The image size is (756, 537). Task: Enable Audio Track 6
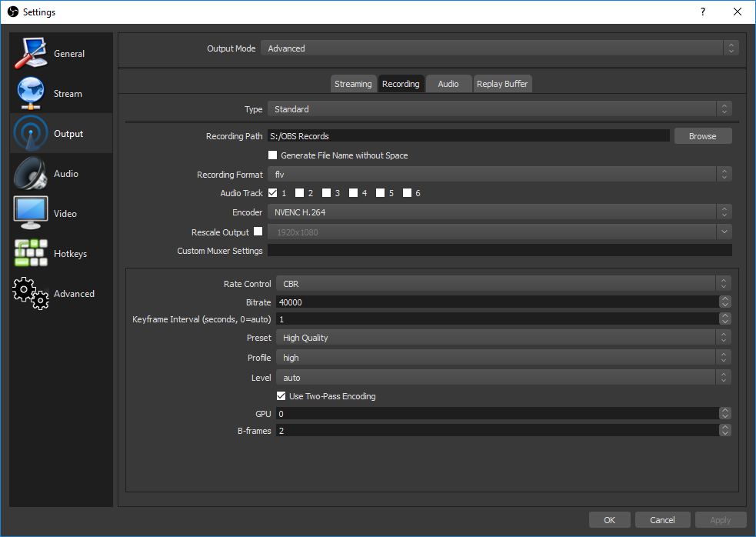coord(408,192)
